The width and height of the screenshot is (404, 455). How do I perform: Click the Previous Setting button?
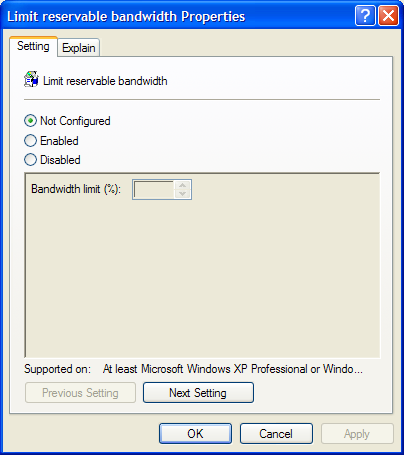pos(80,393)
